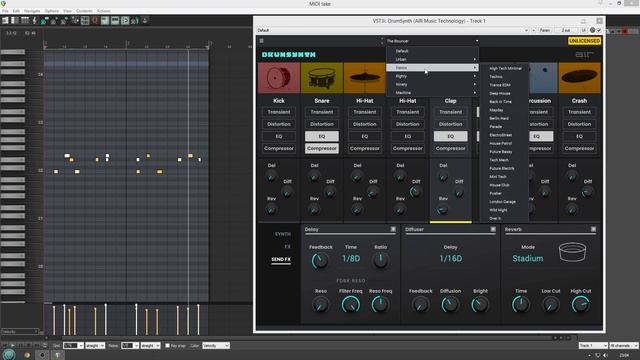Switch to the SYNTH page
The height and width of the screenshot is (360, 640).
click(282, 234)
